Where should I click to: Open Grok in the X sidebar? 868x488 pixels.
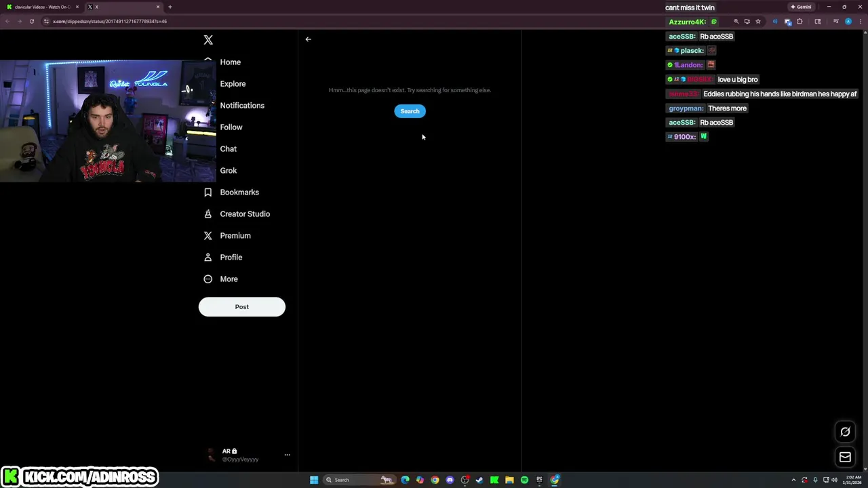pos(228,171)
